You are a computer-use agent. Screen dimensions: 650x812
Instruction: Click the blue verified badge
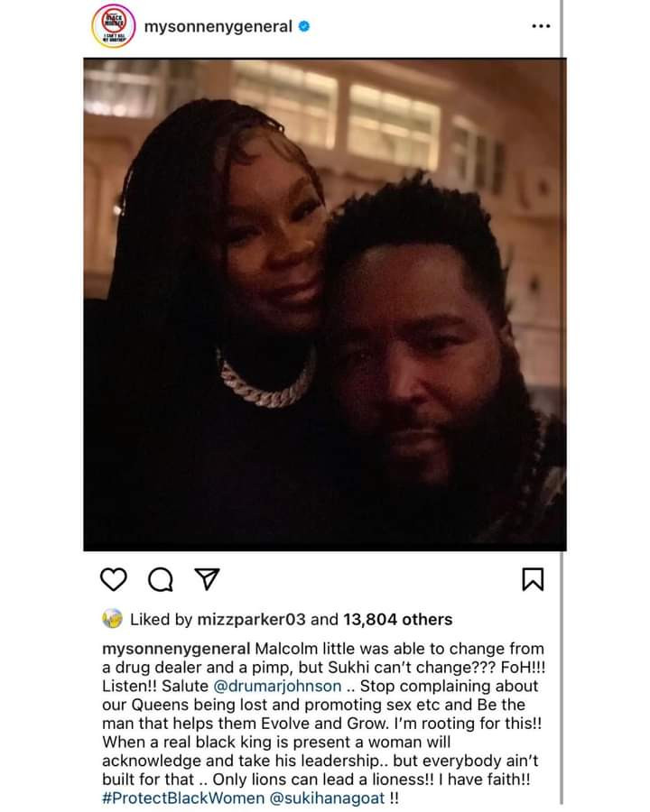[x=304, y=26]
